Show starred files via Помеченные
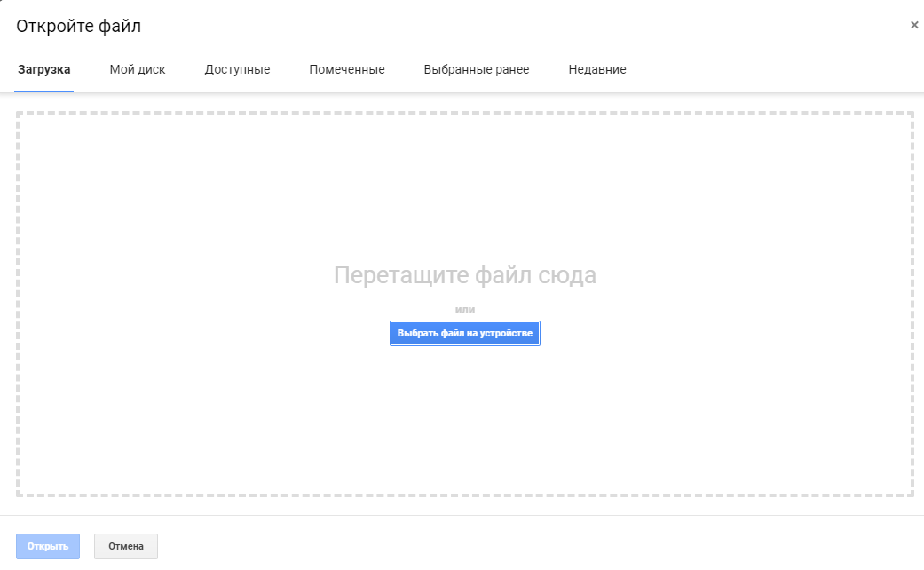This screenshot has width=924, height=570. pos(347,69)
